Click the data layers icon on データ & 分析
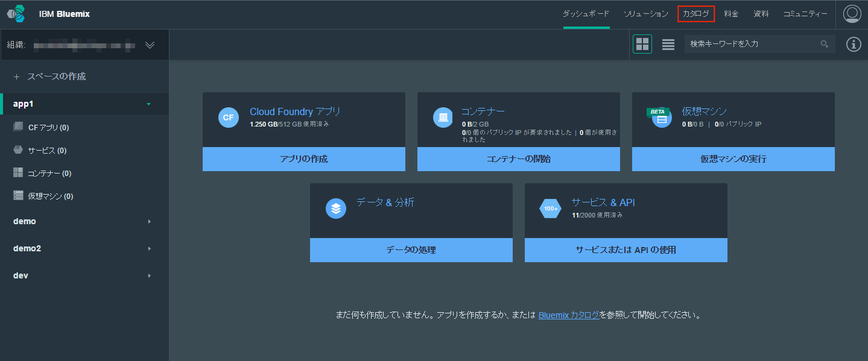 [336, 209]
